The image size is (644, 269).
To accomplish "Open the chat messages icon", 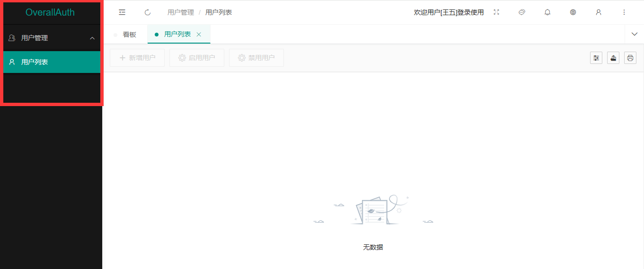I will click(522, 12).
